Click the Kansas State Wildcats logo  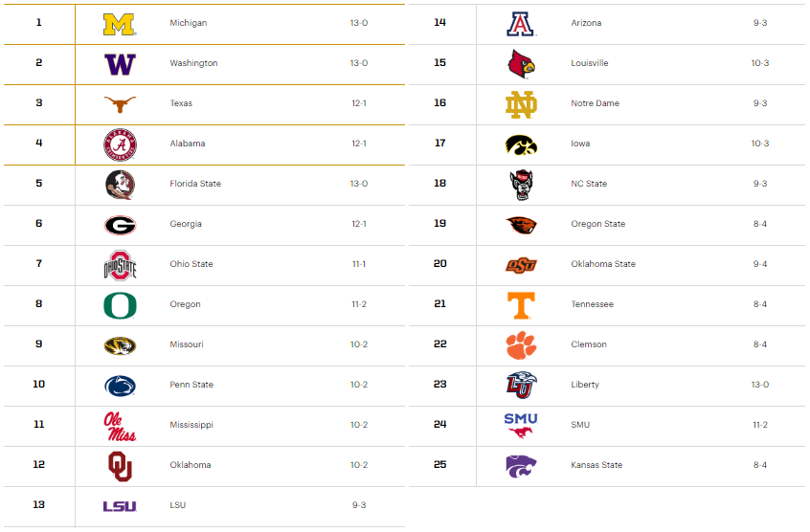coord(522,465)
